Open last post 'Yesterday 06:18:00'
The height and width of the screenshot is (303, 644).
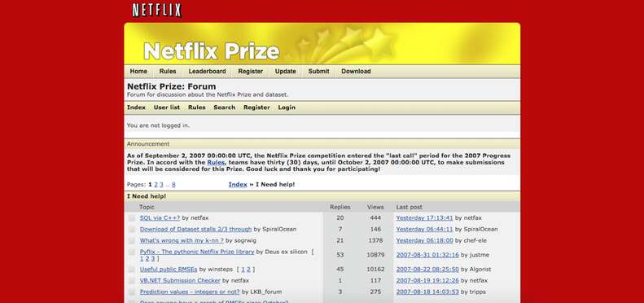tap(424, 240)
